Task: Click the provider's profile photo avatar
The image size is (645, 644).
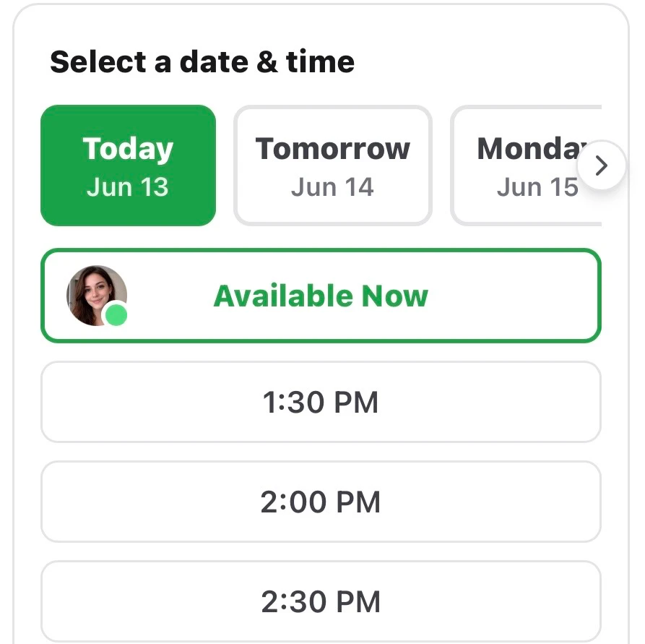Action: (x=97, y=295)
